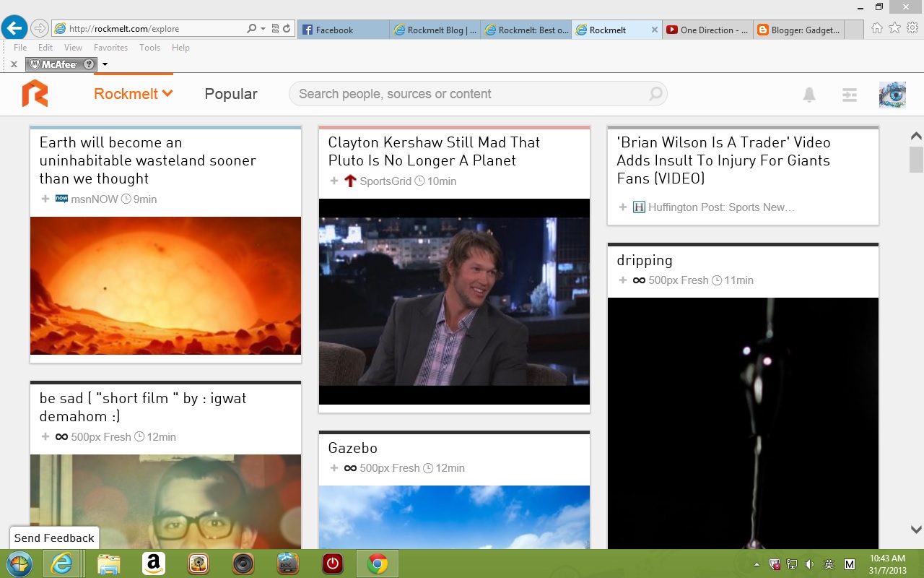The height and width of the screenshot is (578, 924).
Task: Open the red sun wasteland thumbnail
Action: pyautogui.click(x=165, y=285)
